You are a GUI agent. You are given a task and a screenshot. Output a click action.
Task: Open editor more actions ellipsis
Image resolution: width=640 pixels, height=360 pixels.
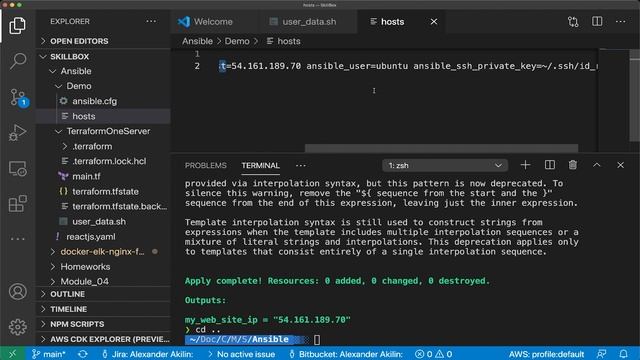620,21
